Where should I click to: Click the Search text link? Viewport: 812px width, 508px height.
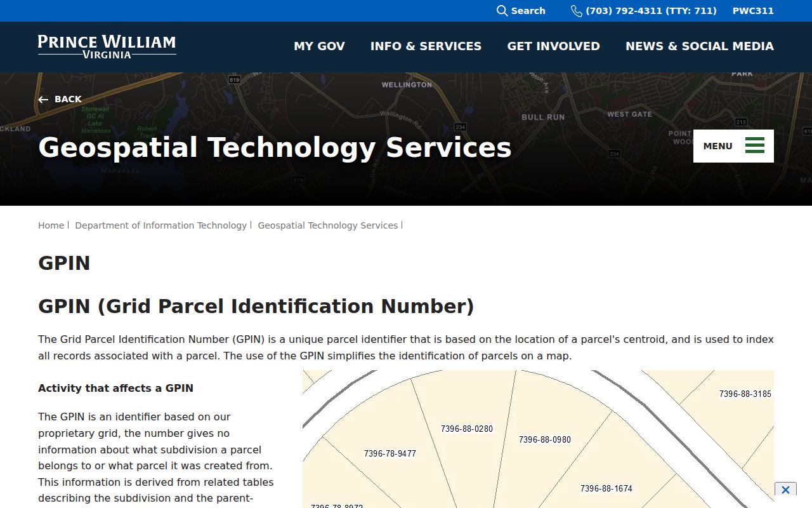pos(528,11)
